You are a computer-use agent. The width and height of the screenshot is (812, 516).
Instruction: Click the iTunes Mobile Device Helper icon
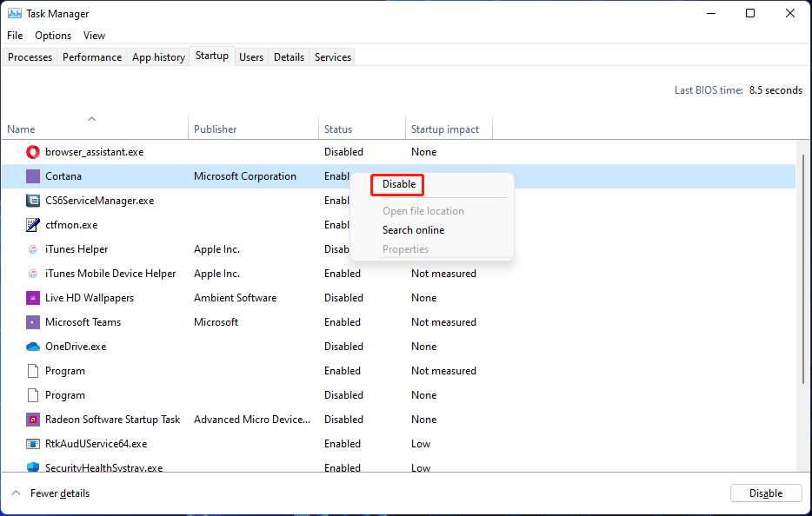(x=33, y=274)
